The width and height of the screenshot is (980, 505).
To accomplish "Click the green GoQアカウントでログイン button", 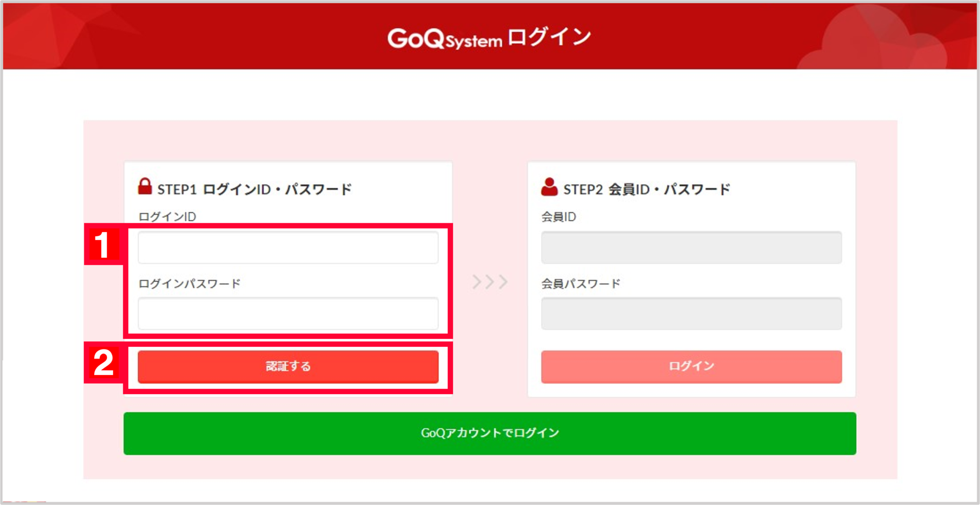I will [490, 433].
